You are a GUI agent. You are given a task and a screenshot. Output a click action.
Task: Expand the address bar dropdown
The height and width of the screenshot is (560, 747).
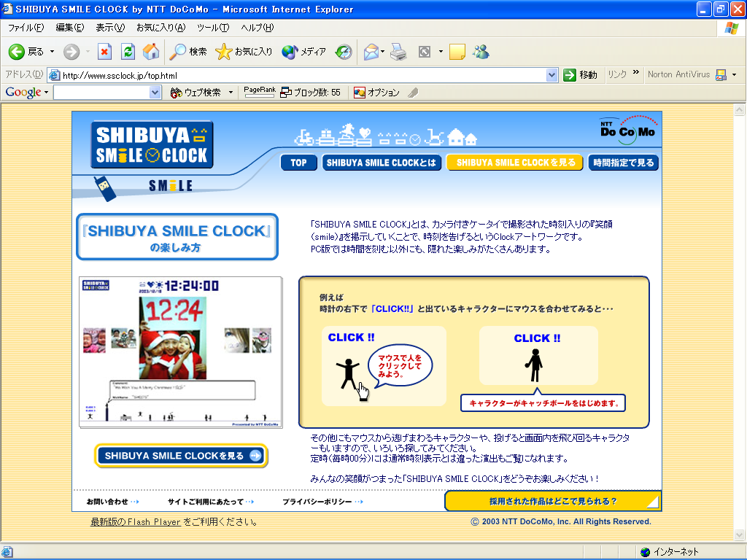(x=552, y=75)
